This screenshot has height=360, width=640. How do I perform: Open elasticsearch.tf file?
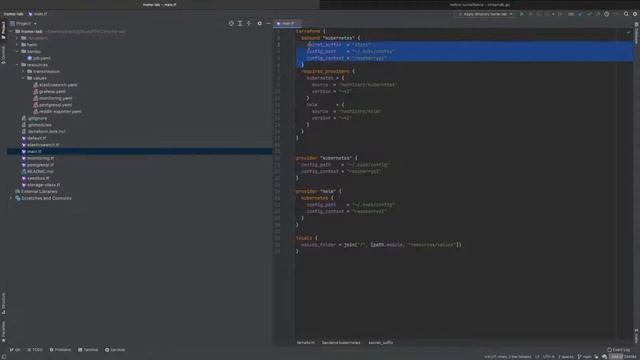click(x=43, y=145)
